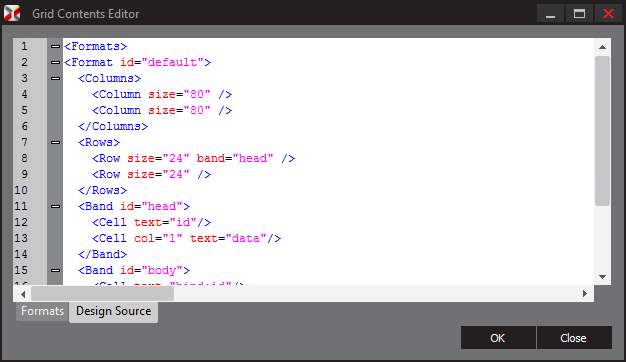This screenshot has width=626, height=362.
Task: Click the "</Columns>" closing tag
Action: pyautogui.click(x=113, y=126)
